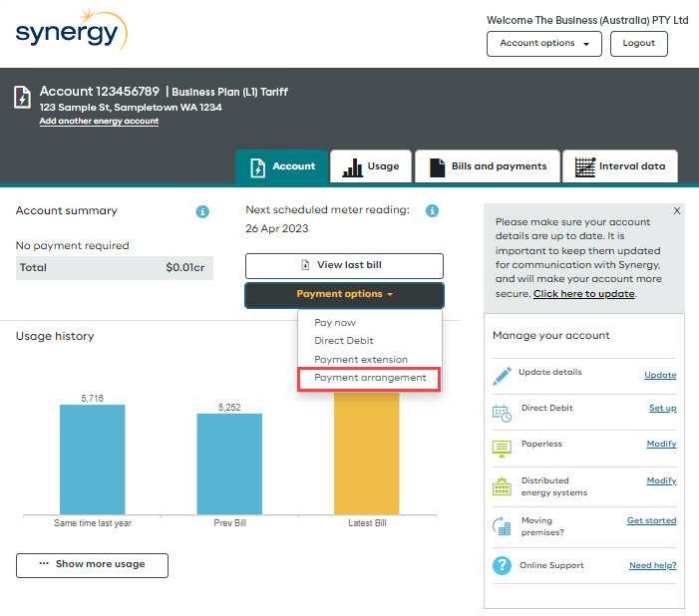Click the Manage your account heading

[x=551, y=336]
